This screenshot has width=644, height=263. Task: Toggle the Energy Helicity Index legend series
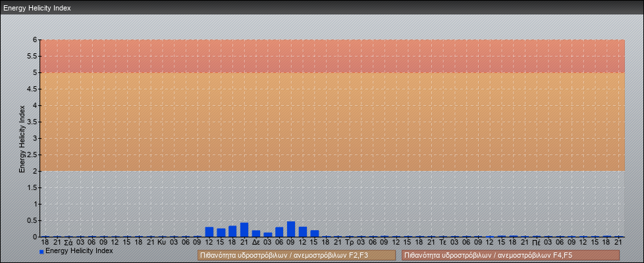pyautogui.click(x=76, y=251)
